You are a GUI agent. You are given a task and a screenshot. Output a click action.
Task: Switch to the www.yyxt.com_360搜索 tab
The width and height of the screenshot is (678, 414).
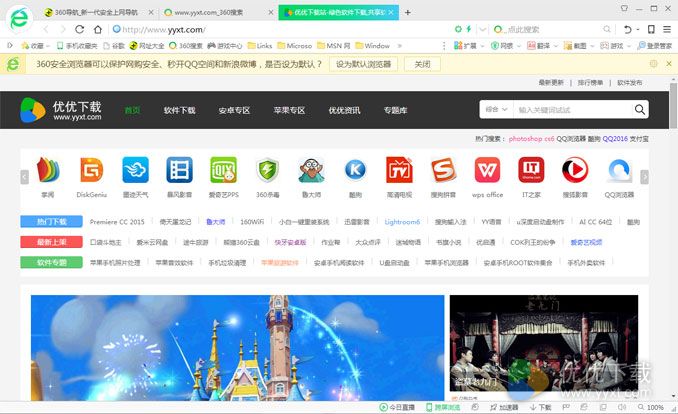pos(217,13)
